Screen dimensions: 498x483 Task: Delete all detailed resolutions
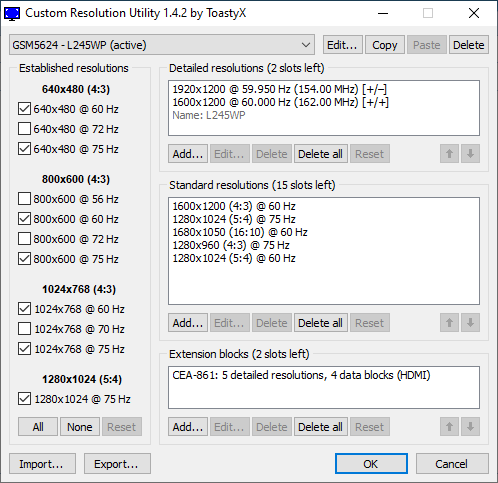coord(320,154)
